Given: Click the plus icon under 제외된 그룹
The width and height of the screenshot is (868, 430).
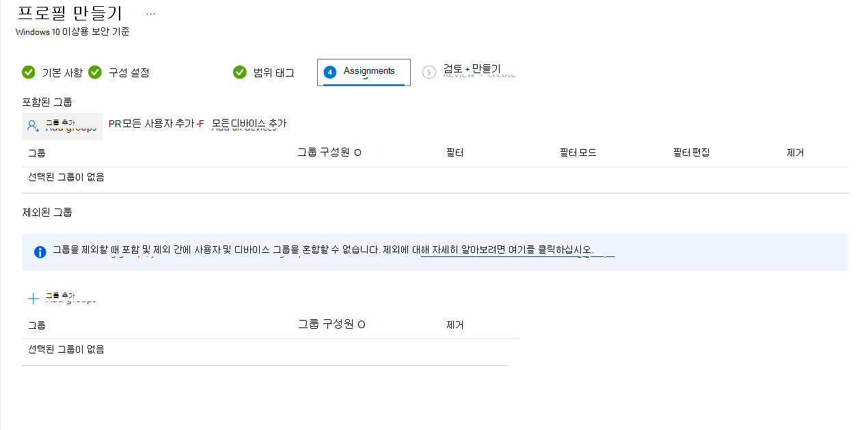Looking at the screenshot, I should coord(33,299).
